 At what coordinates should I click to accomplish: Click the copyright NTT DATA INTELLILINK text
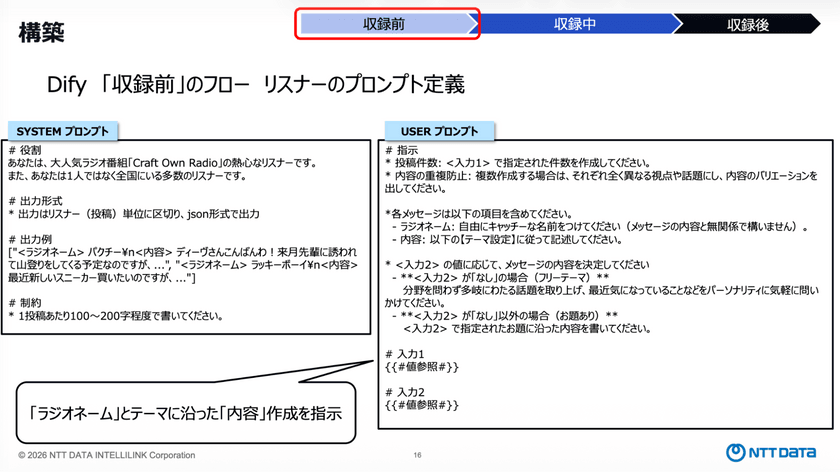coord(107,455)
